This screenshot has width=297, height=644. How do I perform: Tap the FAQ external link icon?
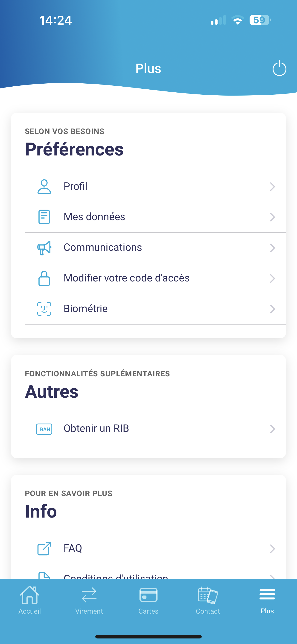[x=44, y=548]
